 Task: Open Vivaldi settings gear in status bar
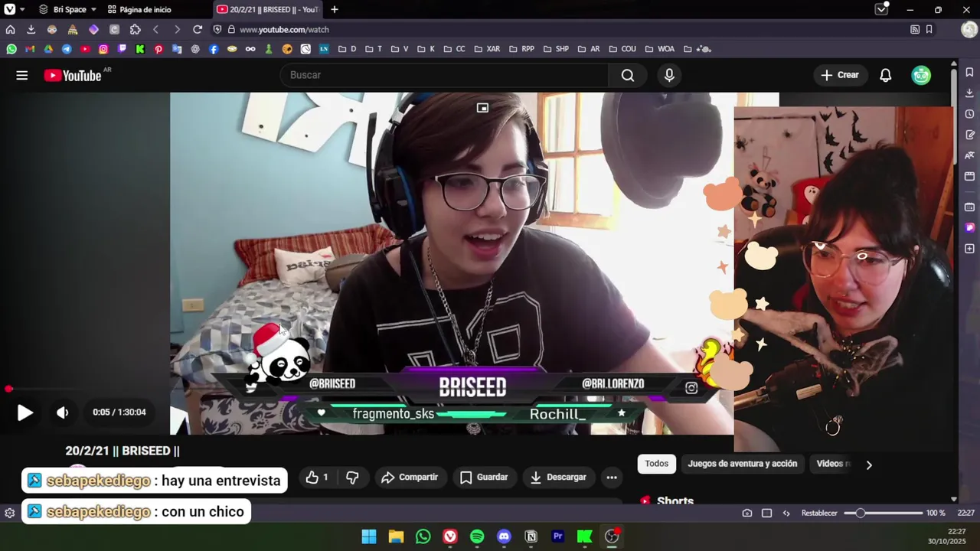[10, 514]
